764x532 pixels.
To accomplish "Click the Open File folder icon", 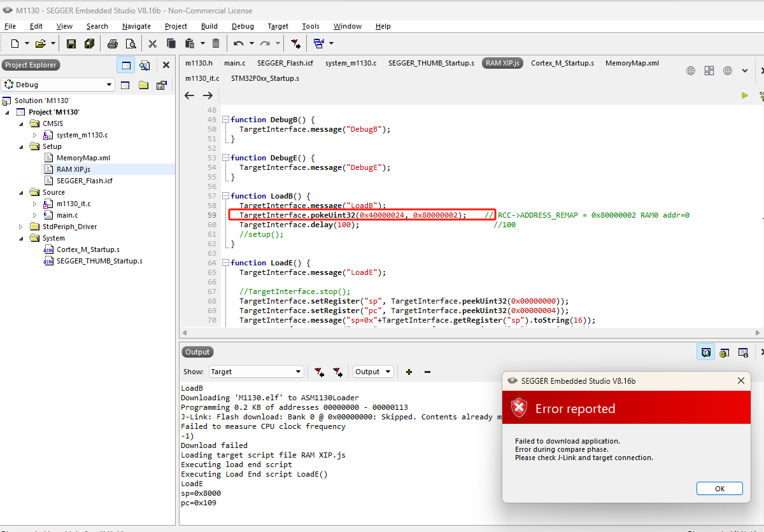I will 41,43.
